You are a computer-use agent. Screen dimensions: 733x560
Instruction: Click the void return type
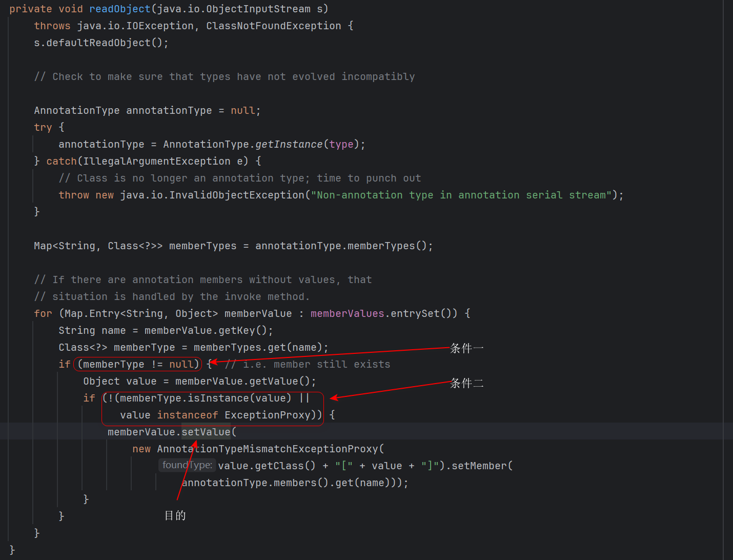(71, 9)
